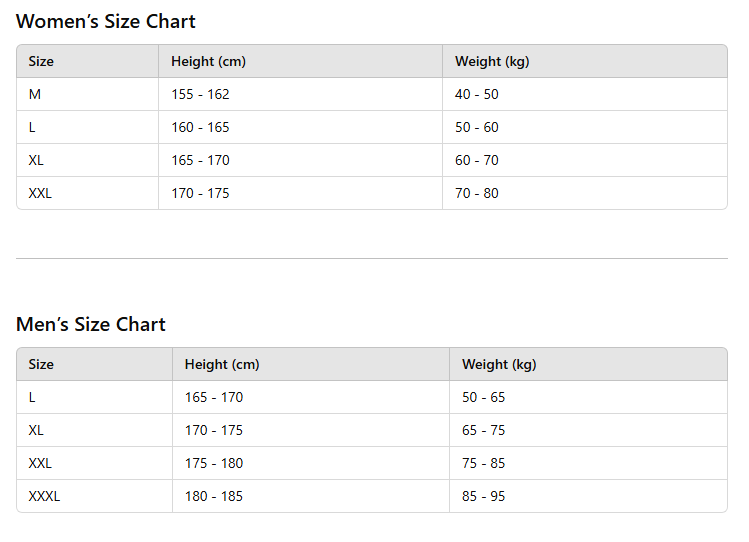Click the men's L size cell
This screenshot has width=749, height=542.
32,397
